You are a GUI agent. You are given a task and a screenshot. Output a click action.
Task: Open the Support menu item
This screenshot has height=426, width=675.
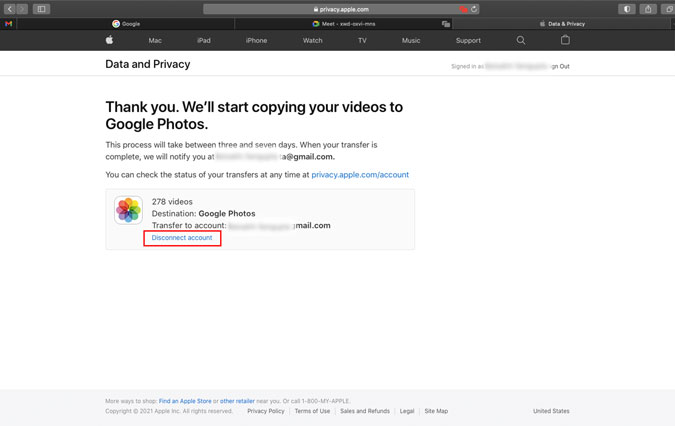(x=468, y=40)
